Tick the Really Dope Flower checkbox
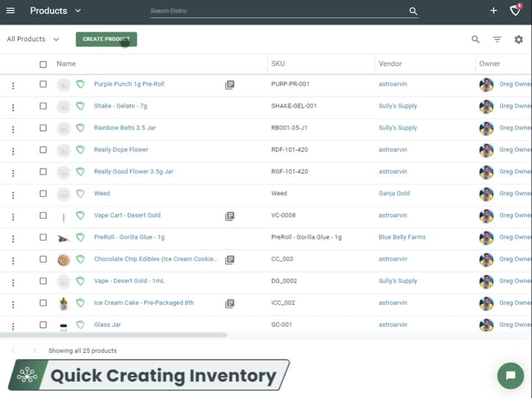This screenshot has width=532, height=398. pyautogui.click(x=43, y=149)
